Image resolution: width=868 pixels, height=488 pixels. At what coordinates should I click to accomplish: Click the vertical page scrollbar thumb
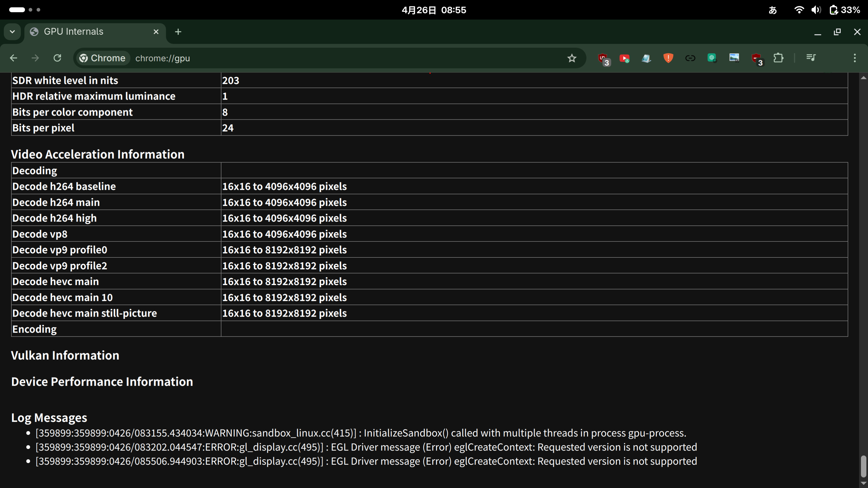pyautogui.click(x=863, y=466)
